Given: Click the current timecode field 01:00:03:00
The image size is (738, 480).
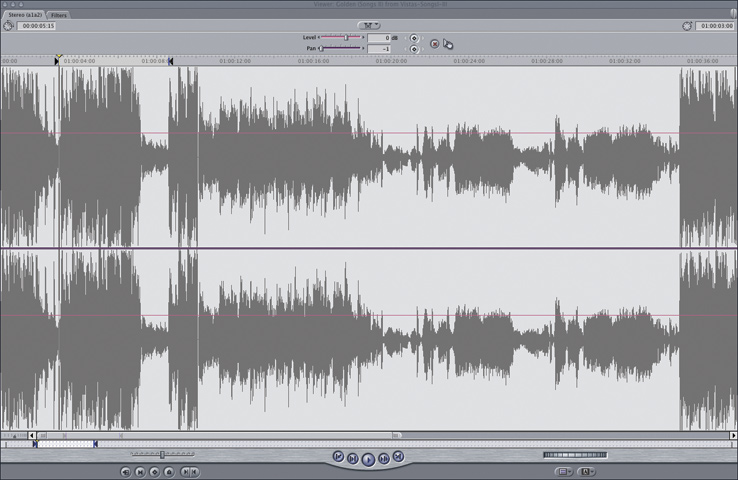Looking at the screenshot, I should (x=714, y=25).
